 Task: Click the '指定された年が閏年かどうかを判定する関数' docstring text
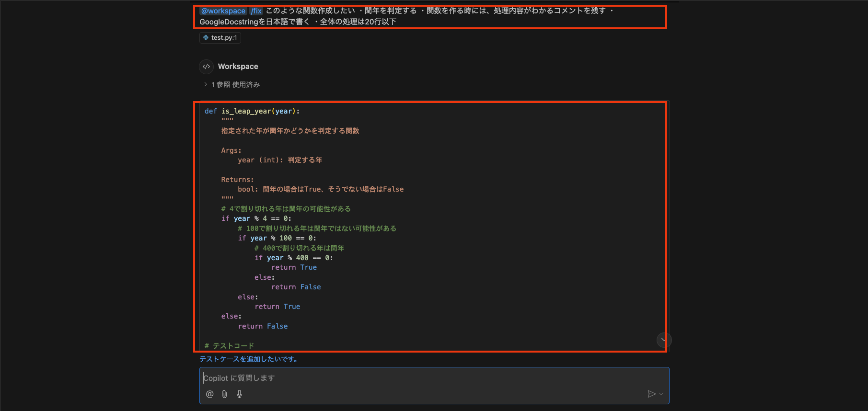(x=290, y=131)
